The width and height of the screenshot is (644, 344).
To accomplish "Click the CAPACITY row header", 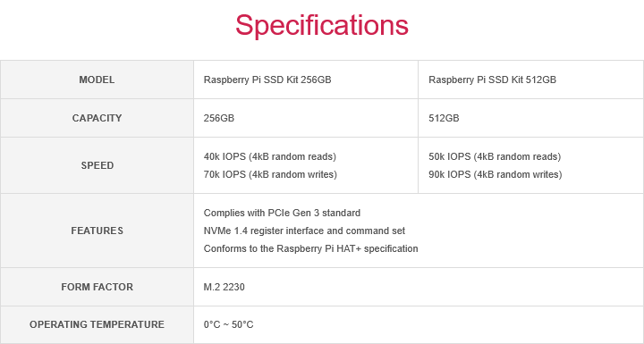I will tap(97, 118).
